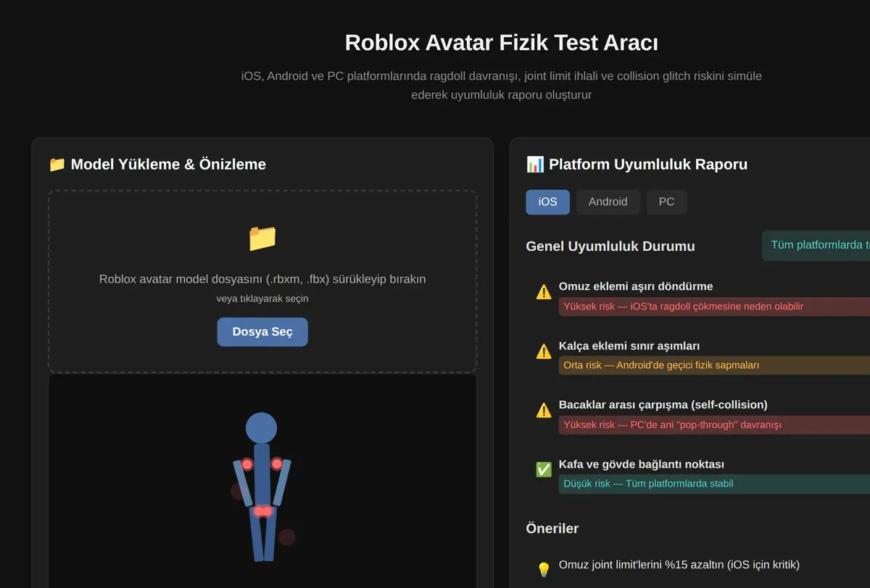
Task: Switch to the PC tab
Action: [x=666, y=202]
